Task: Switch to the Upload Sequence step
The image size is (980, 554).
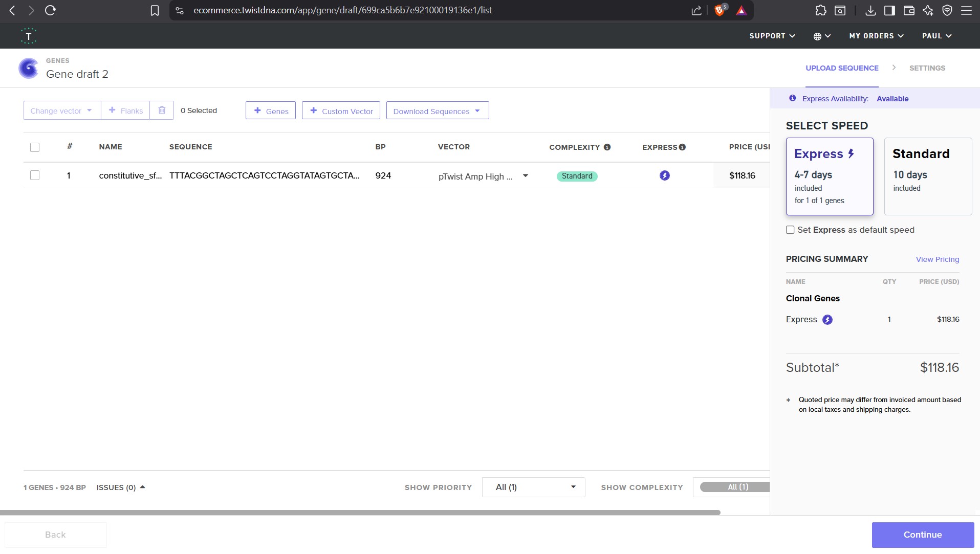Action: click(842, 68)
